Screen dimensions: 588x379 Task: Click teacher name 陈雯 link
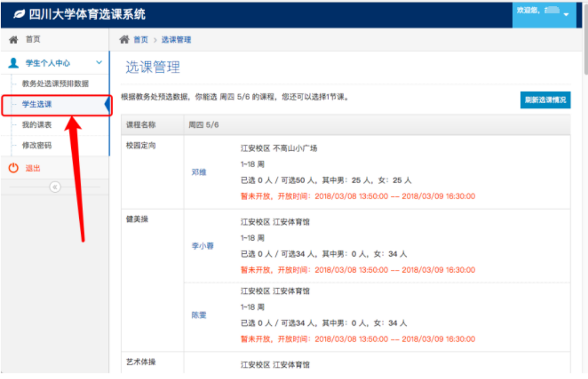pos(199,315)
